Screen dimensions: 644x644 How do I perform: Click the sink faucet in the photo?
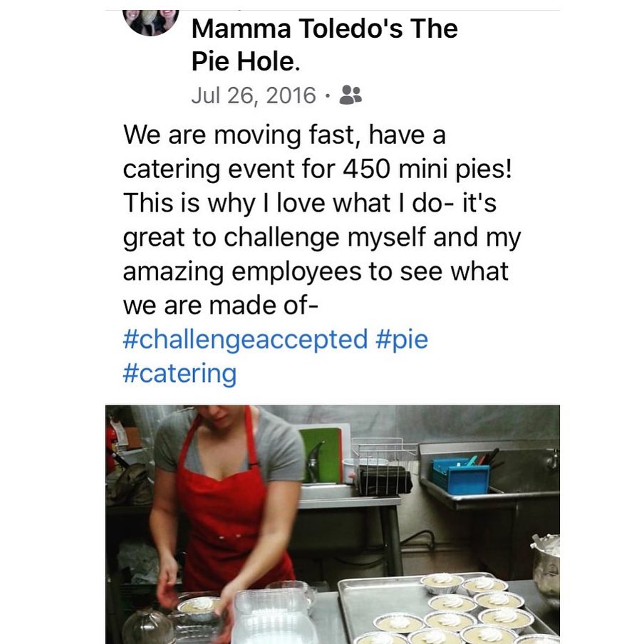pyautogui.click(x=315, y=461)
